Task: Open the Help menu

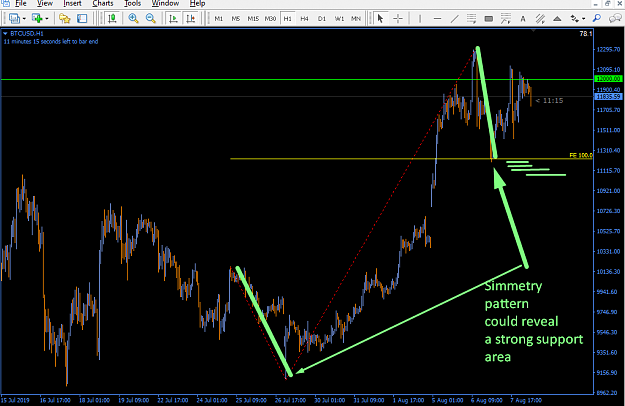Action: pos(197,4)
